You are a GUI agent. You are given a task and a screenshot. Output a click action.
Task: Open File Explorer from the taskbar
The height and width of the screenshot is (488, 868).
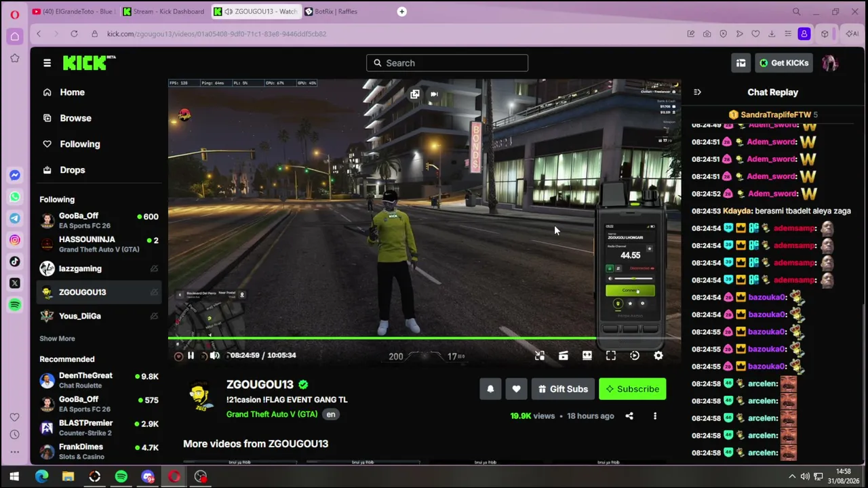(68, 476)
